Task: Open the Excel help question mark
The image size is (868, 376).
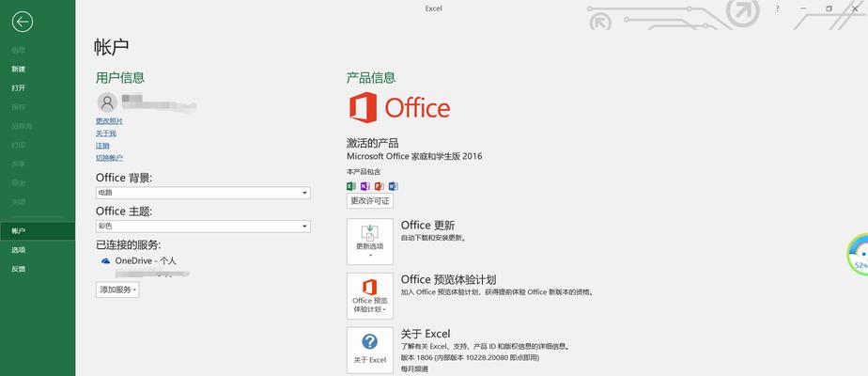Action: coord(369,341)
